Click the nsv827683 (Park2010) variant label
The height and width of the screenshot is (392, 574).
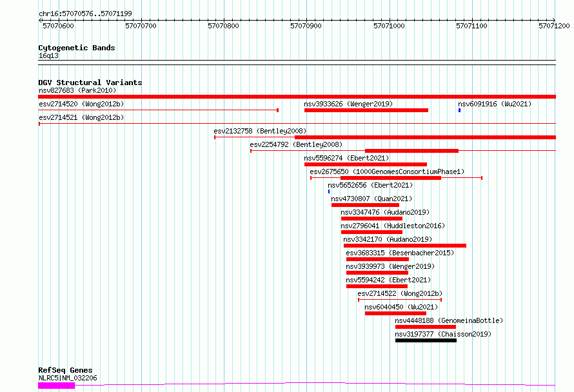(x=77, y=90)
